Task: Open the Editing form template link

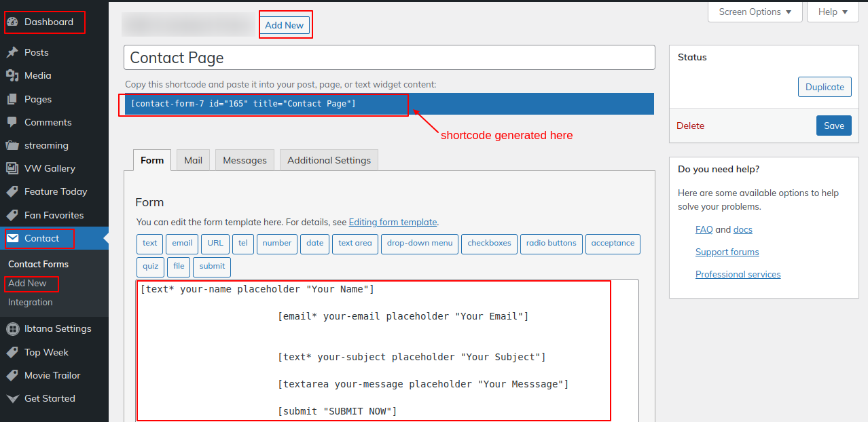Action: click(x=393, y=222)
